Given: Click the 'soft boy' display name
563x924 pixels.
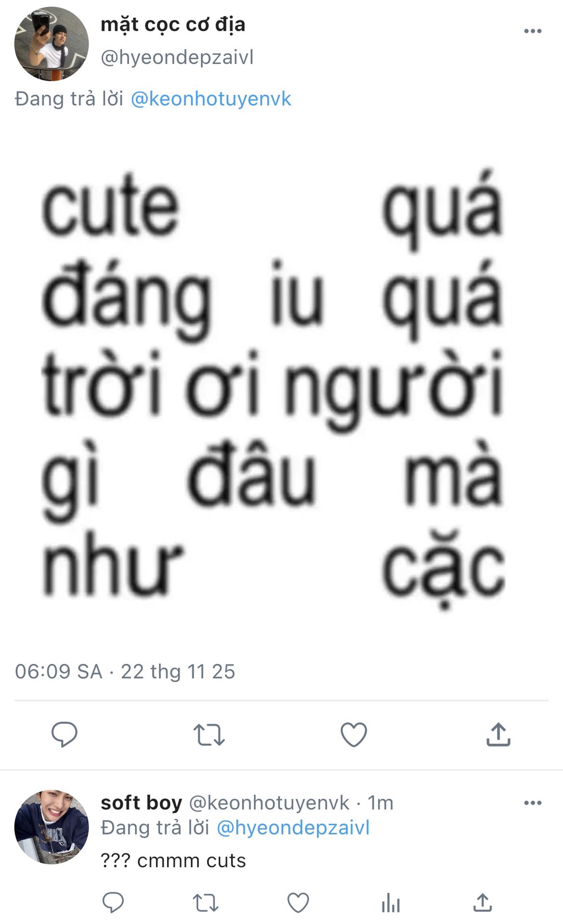Looking at the screenshot, I should pos(141,803).
